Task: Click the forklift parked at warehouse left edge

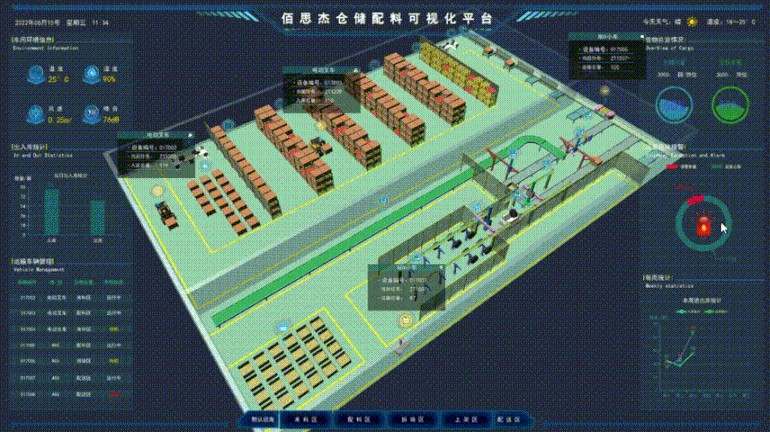Action: coord(167,215)
